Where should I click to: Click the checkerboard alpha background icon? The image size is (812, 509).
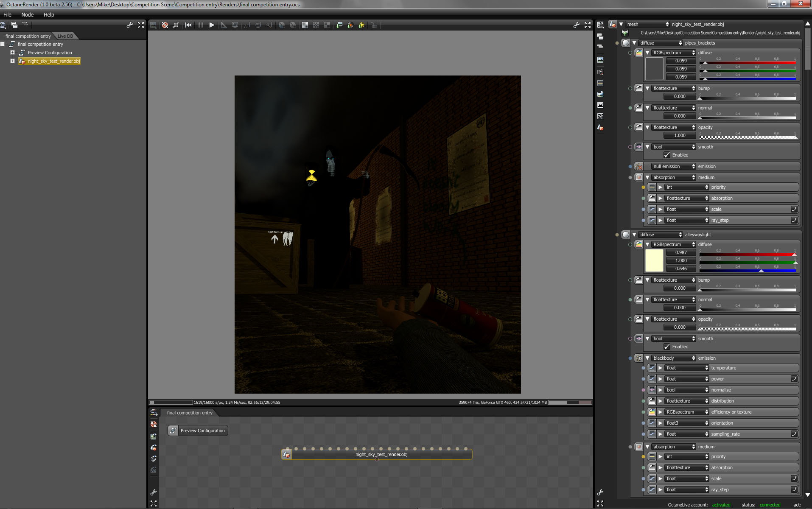tap(316, 25)
